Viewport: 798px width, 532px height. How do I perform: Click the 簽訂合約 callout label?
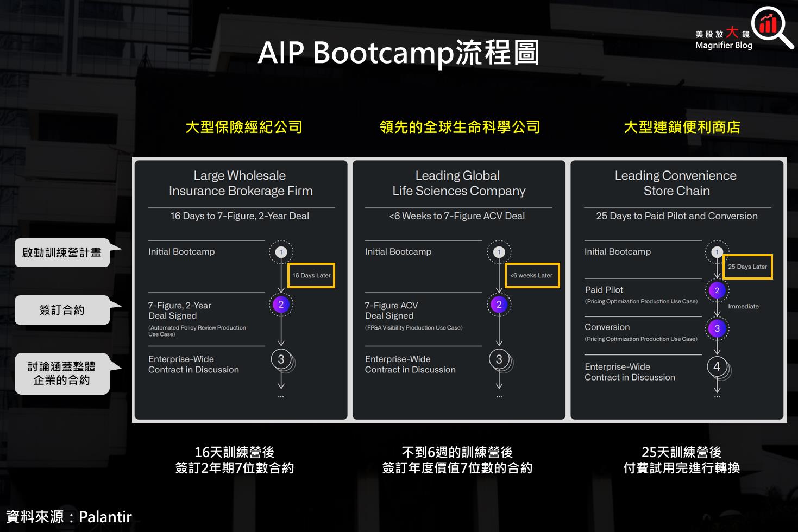[x=62, y=310]
